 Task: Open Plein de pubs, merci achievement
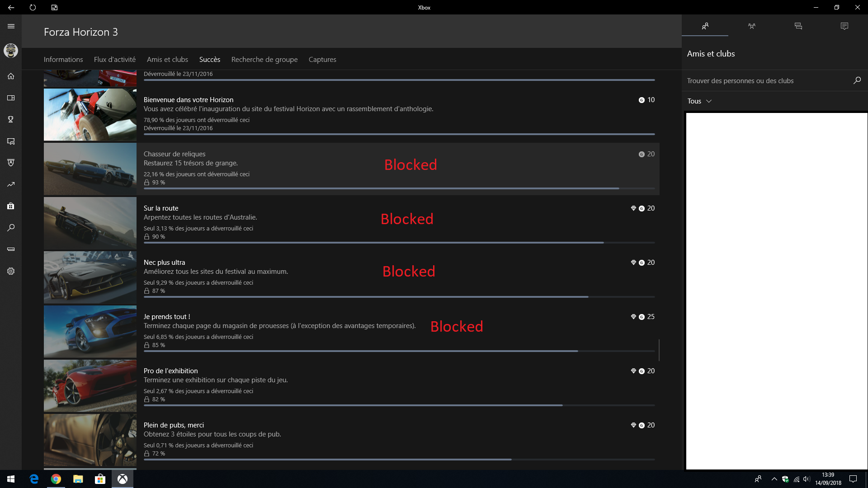click(352, 440)
